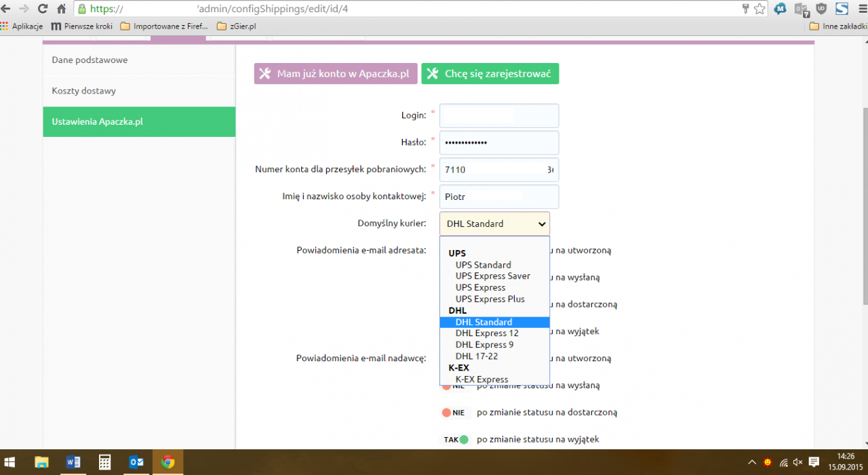
Task: Click the muted volume tray icon
Action: [x=798, y=462]
